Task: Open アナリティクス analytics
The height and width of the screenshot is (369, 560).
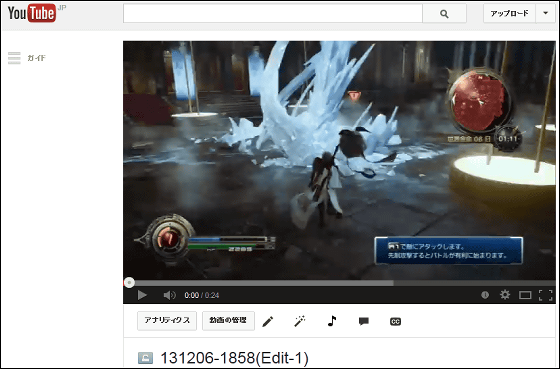Action: point(167,320)
